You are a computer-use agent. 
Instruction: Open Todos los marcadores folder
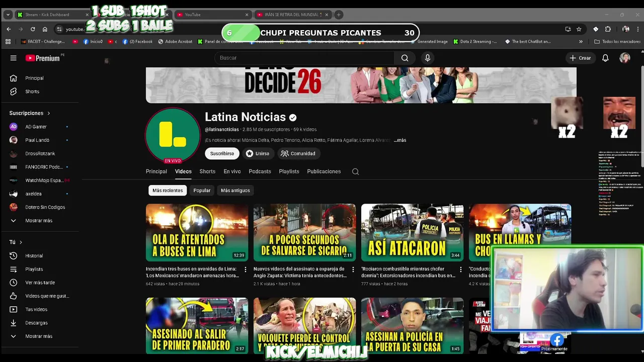click(617, 42)
